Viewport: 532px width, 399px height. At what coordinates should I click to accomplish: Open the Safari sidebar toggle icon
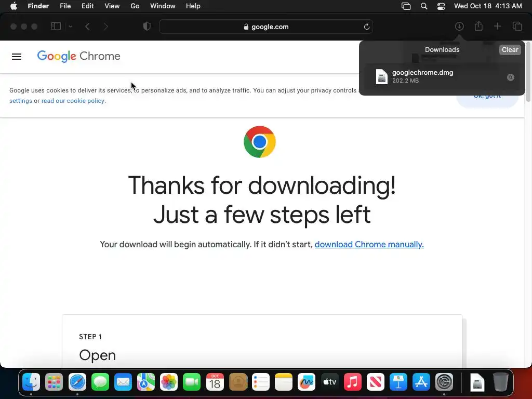56,26
